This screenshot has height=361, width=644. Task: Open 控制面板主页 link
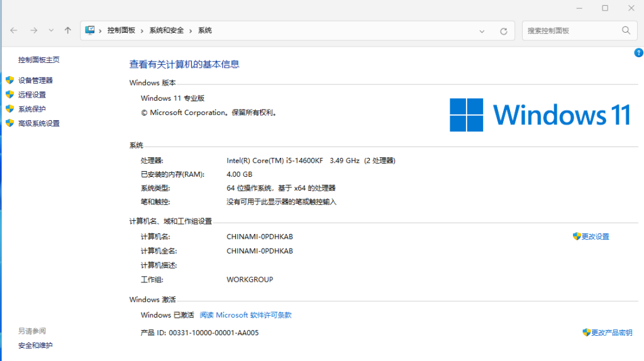click(x=38, y=60)
